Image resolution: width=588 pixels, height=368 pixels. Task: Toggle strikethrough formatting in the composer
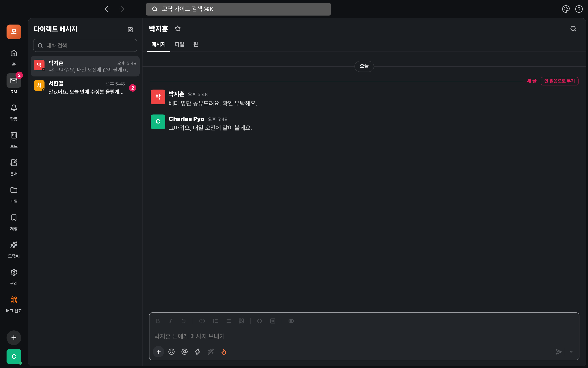pyautogui.click(x=184, y=321)
